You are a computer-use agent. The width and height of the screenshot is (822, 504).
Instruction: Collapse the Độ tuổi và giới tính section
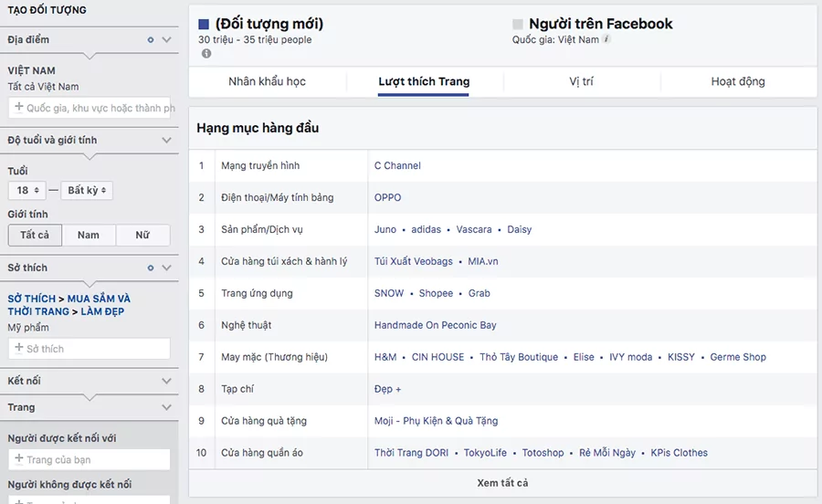pyautogui.click(x=167, y=140)
